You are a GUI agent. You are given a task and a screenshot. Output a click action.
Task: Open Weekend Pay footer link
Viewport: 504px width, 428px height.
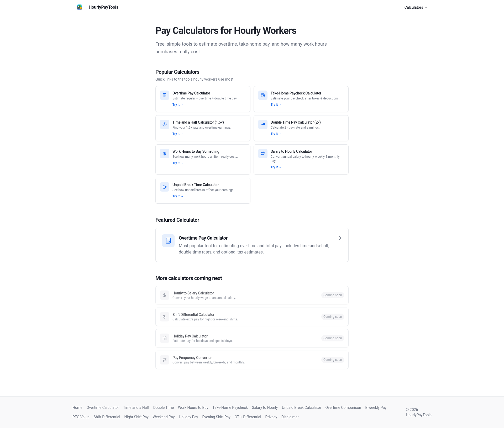click(x=164, y=417)
